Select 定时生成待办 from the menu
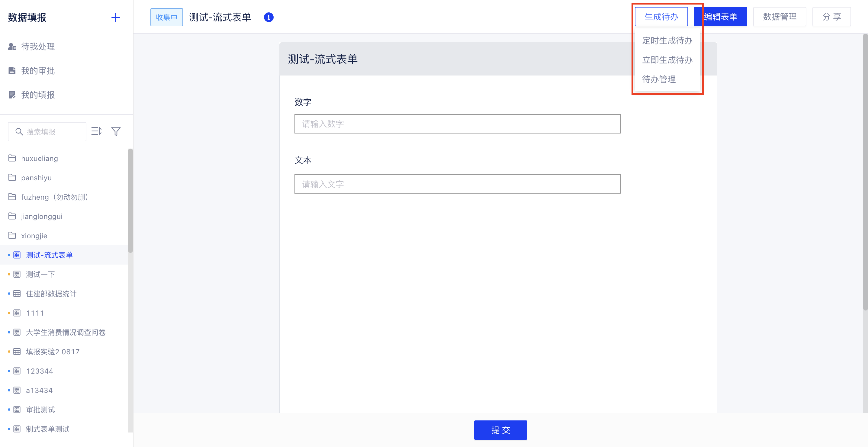 coord(667,40)
